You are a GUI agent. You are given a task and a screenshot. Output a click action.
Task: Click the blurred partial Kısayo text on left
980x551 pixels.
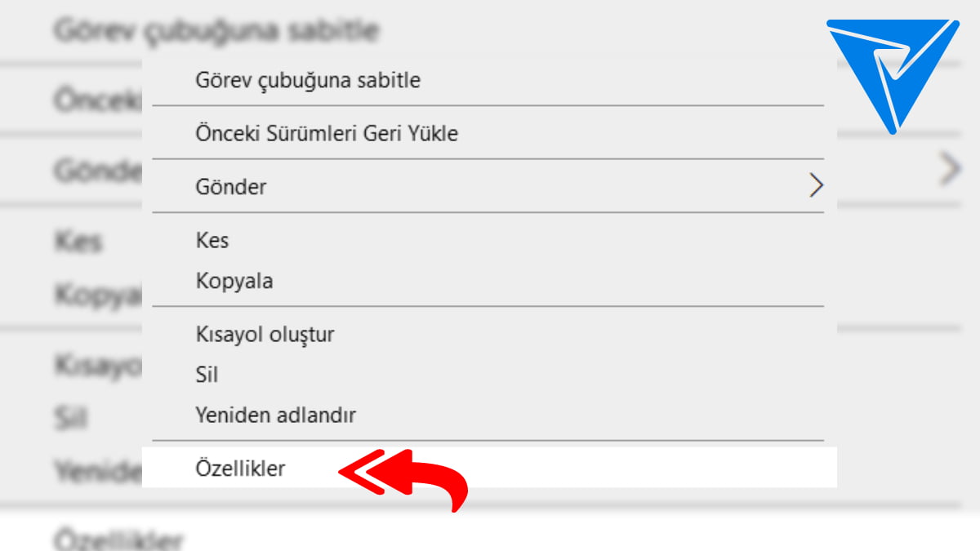[x=98, y=365]
